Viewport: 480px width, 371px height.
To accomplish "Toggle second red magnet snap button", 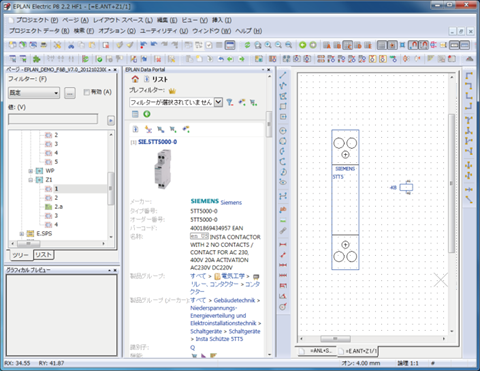I will (423, 45).
